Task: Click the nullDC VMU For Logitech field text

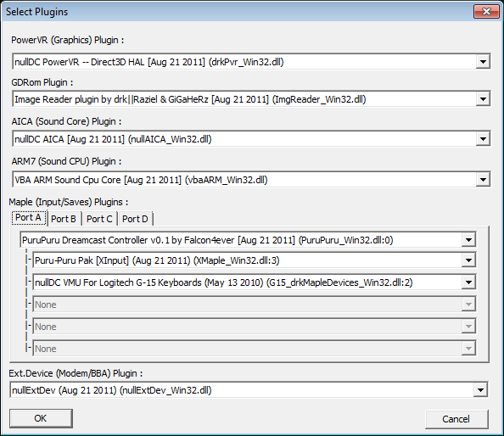Action: [x=224, y=282]
